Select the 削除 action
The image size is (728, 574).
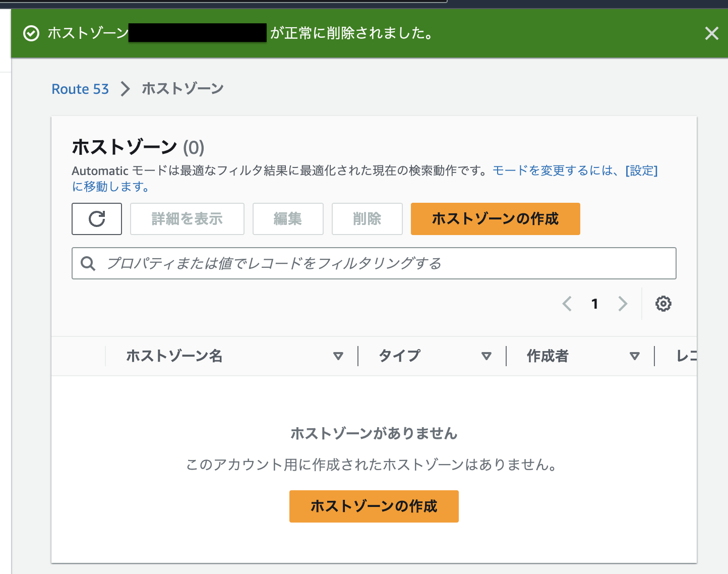click(367, 219)
